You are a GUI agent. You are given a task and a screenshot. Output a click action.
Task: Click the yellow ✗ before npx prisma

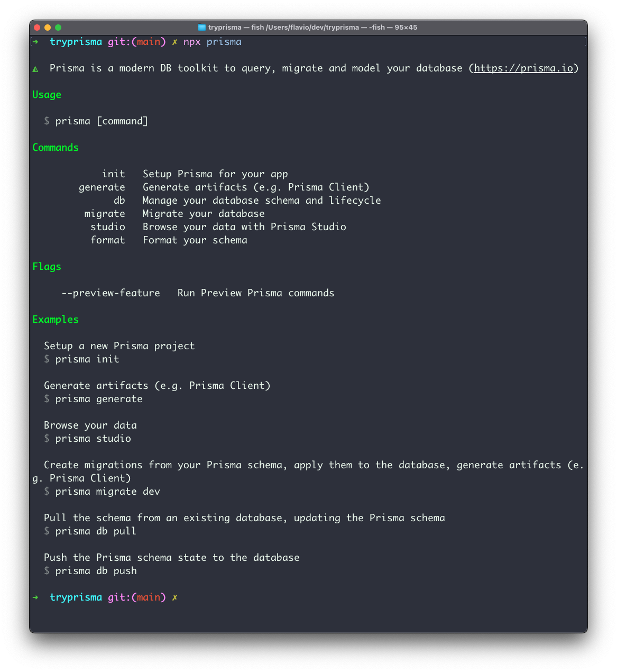174,42
